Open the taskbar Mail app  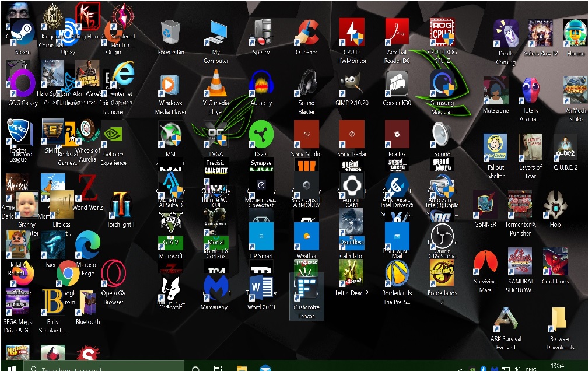pyautogui.click(x=265, y=368)
